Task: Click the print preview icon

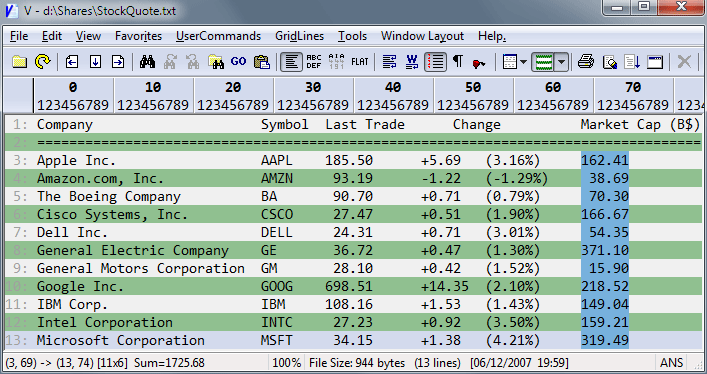Action: point(610,62)
